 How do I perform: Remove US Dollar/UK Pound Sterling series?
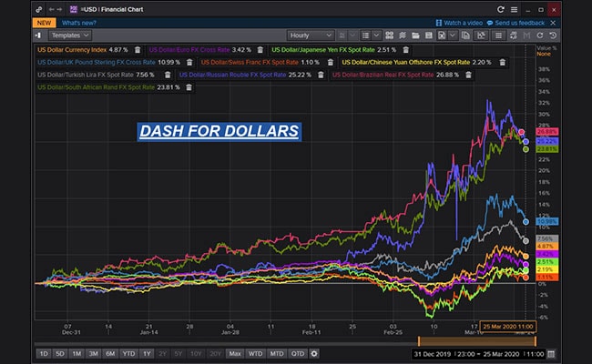pos(189,62)
